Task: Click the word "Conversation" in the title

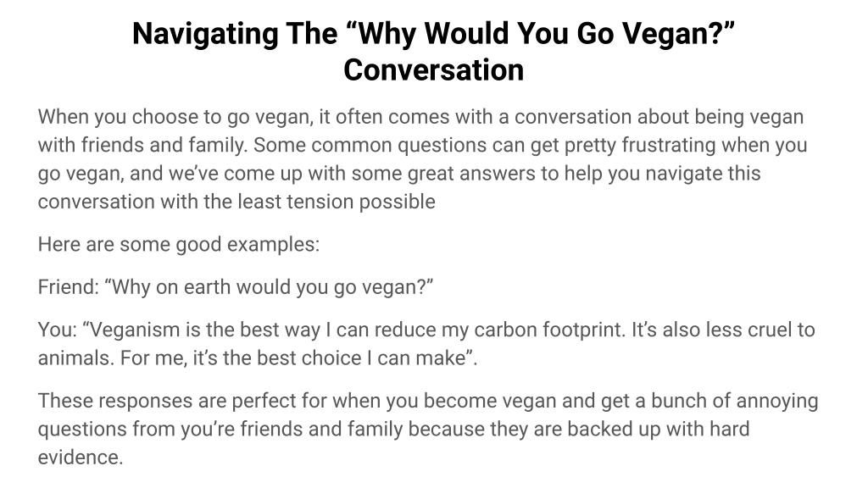Action: [x=433, y=70]
